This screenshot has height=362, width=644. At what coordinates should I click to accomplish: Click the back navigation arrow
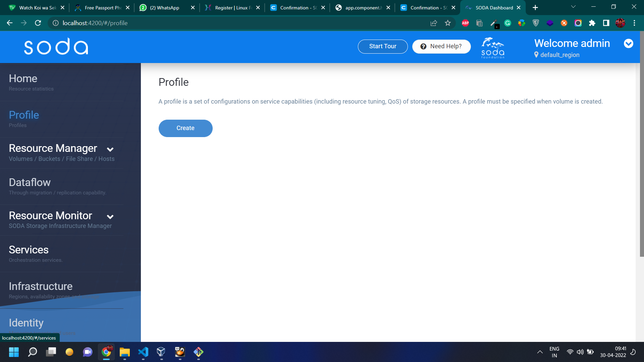point(9,23)
